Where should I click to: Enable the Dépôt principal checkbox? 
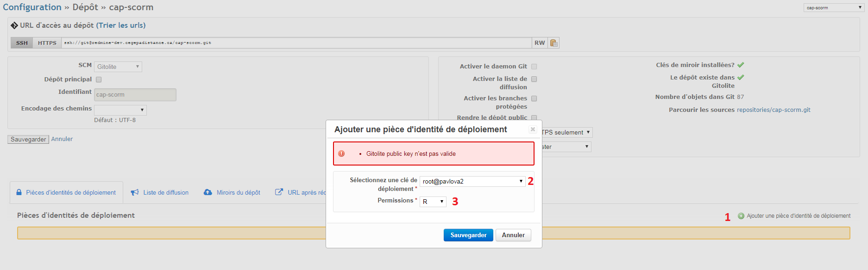[x=99, y=80]
